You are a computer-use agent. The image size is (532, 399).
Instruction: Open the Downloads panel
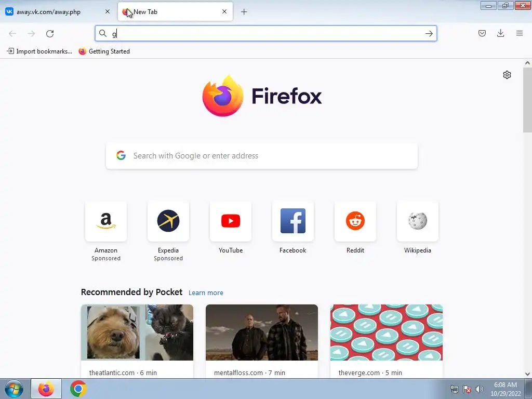coord(500,33)
